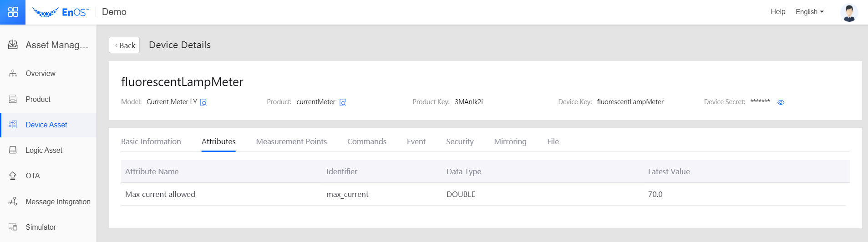Screen dimensions: 868x242
Task: Select Product in the sidebar
Action: pyautogui.click(x=38, y=99)
